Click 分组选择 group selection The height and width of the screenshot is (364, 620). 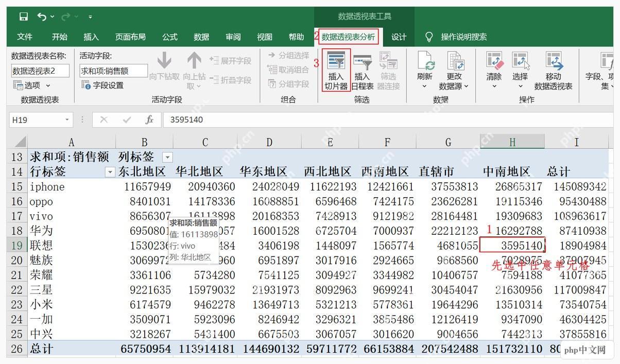coord(288,56)
